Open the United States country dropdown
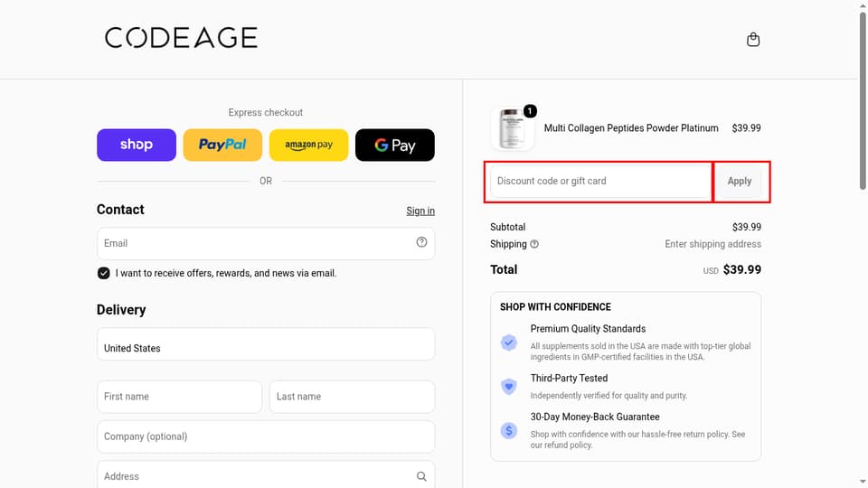Viewport: 868px width, 488px height. pyautogui.click(x=266, y=344)
